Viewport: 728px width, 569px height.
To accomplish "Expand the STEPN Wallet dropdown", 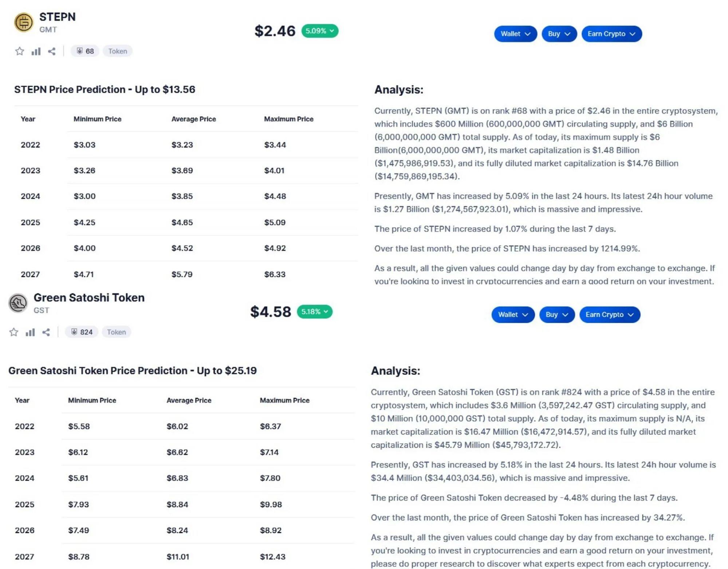I will coord(515,34).
